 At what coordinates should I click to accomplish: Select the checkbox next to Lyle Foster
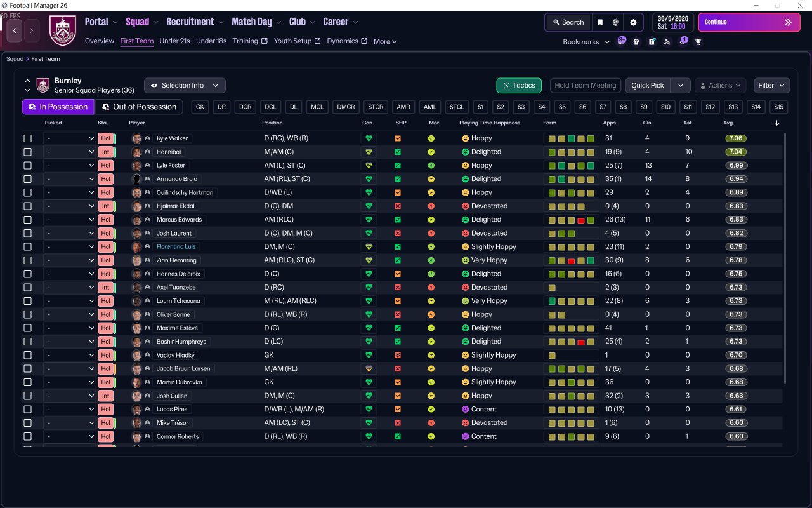tap(27, 166)
